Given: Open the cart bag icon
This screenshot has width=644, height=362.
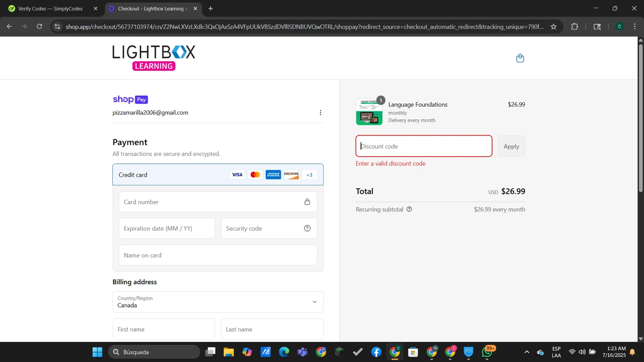Looking at the screenshot, I should 520,58.
